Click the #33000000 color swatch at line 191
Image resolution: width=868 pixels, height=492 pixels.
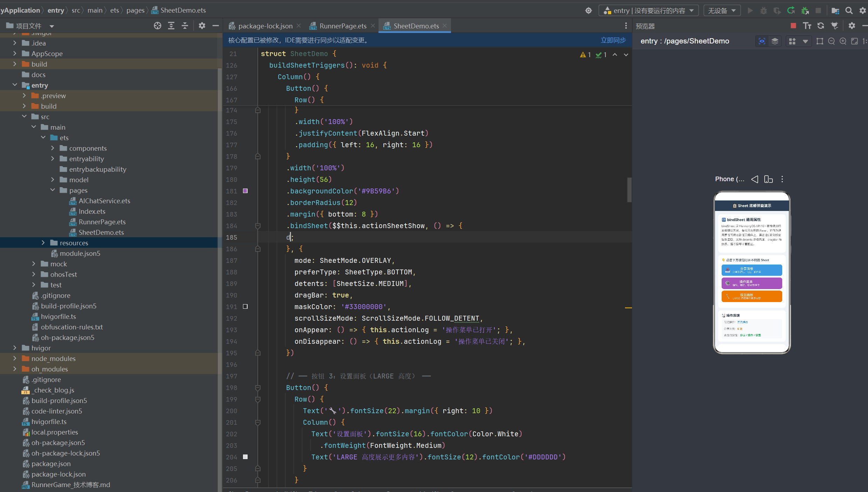[245, 307]
